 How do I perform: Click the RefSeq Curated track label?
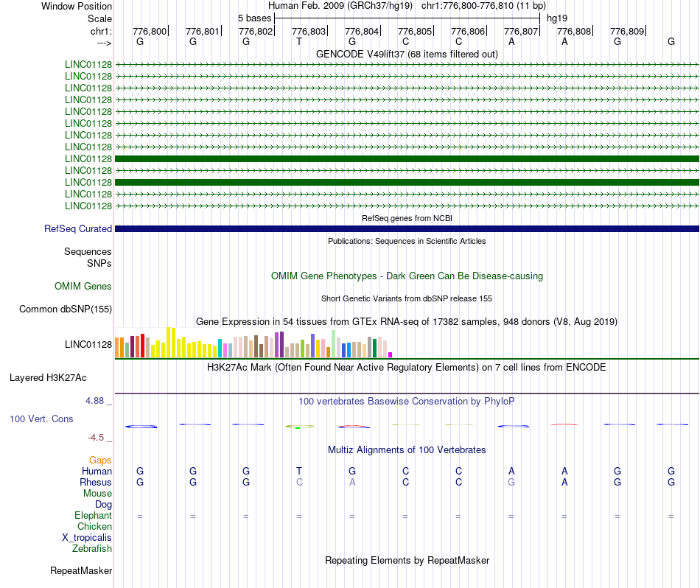[x=78, y=229]
